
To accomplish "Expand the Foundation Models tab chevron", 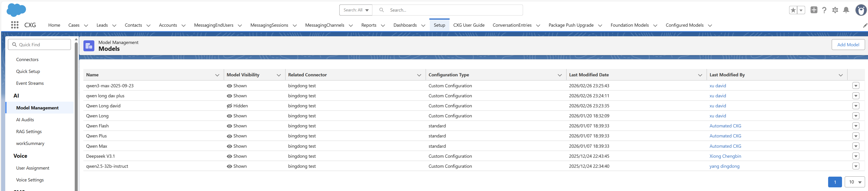I will (x=655, y=25).
